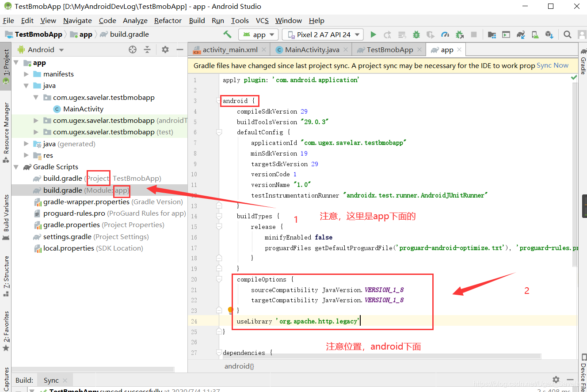This screenshot has height=392, width=587.
Task: Click the Apply Changes and Restart Activity icon
Action: pos(388,34)
